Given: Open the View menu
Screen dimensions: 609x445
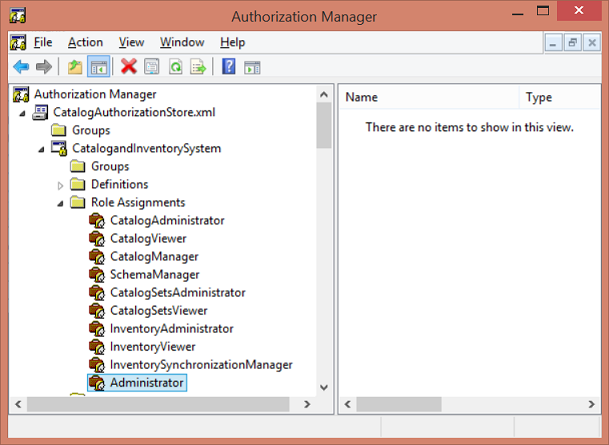Looking at the screenshot, I should (x=131, y=42).
